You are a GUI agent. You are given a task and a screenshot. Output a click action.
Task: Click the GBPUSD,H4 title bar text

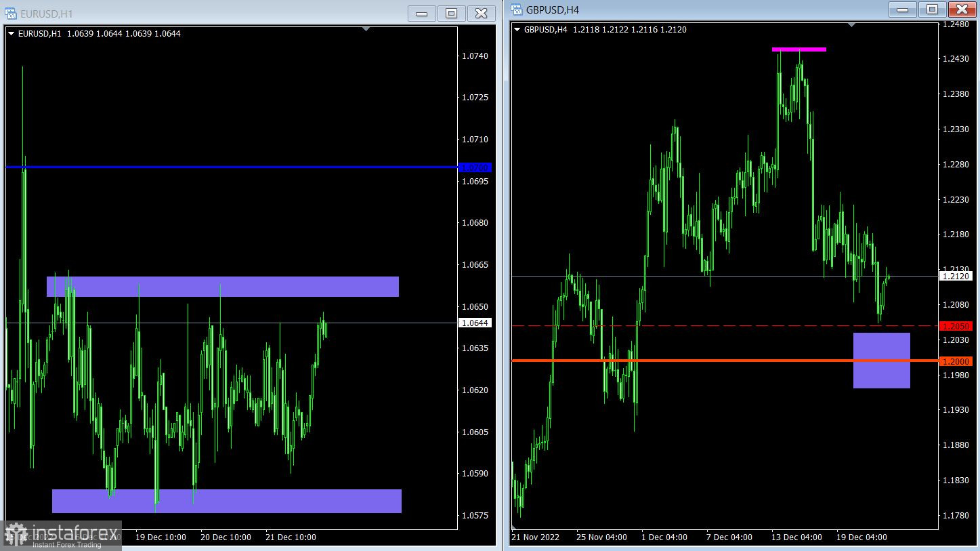click(x=553, y=9)
